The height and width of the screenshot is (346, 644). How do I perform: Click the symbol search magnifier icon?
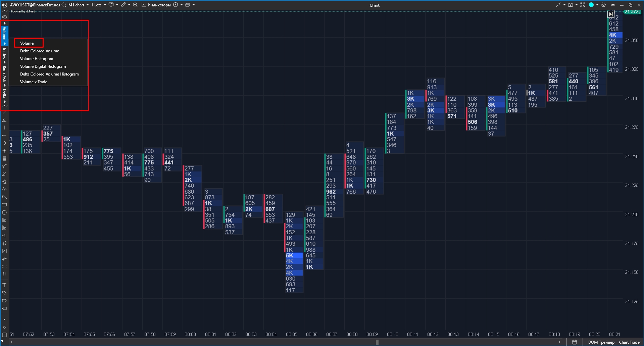[x=64, y=5]
